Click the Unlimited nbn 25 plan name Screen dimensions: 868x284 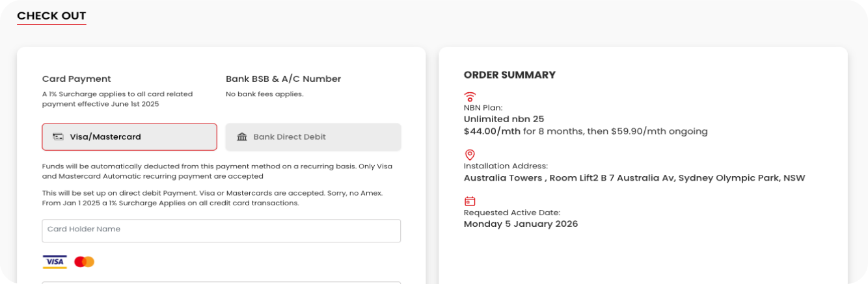pyautogui.click(x=504, y=119)
